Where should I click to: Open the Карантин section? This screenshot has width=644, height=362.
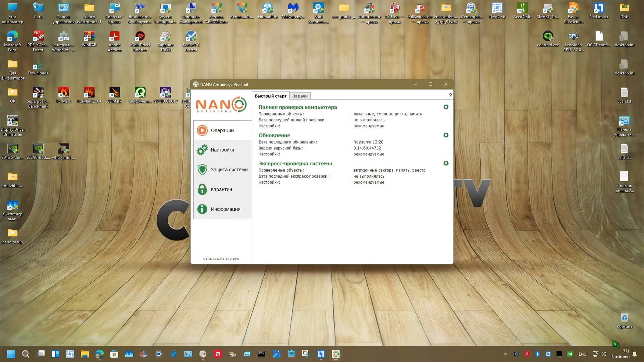(x=221, y=190)
